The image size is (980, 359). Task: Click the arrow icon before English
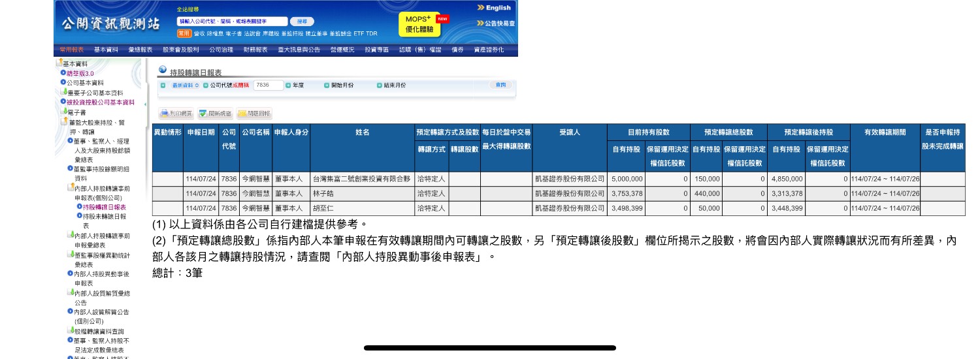(x=481, y=8)
